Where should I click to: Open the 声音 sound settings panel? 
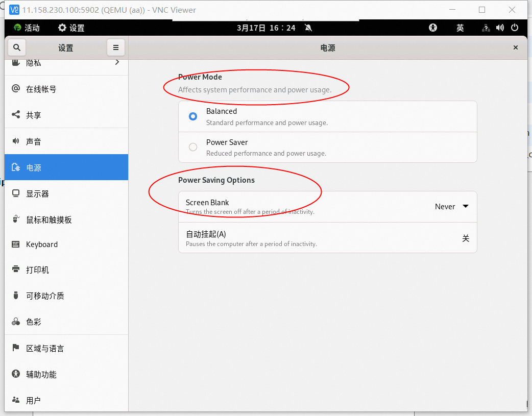tap(33, 141)
